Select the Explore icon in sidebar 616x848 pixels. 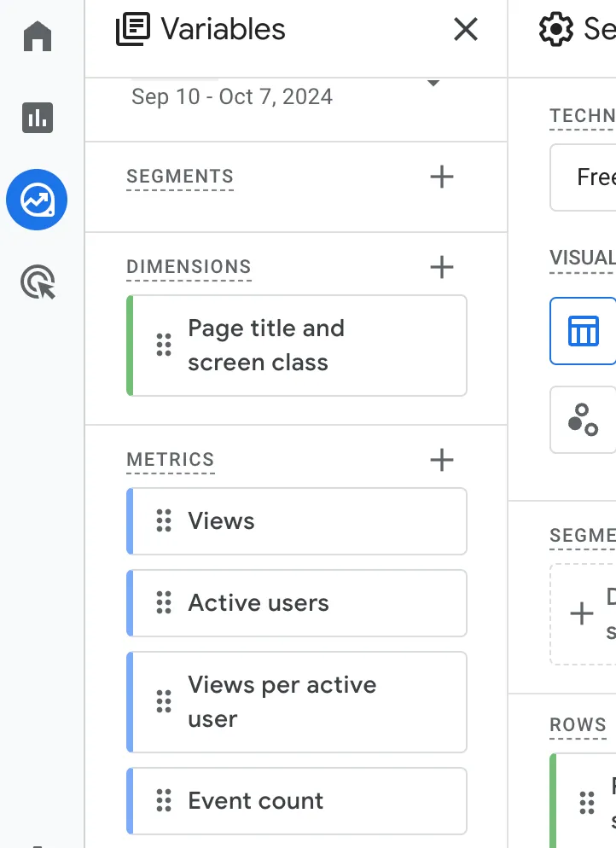(37, 200)
